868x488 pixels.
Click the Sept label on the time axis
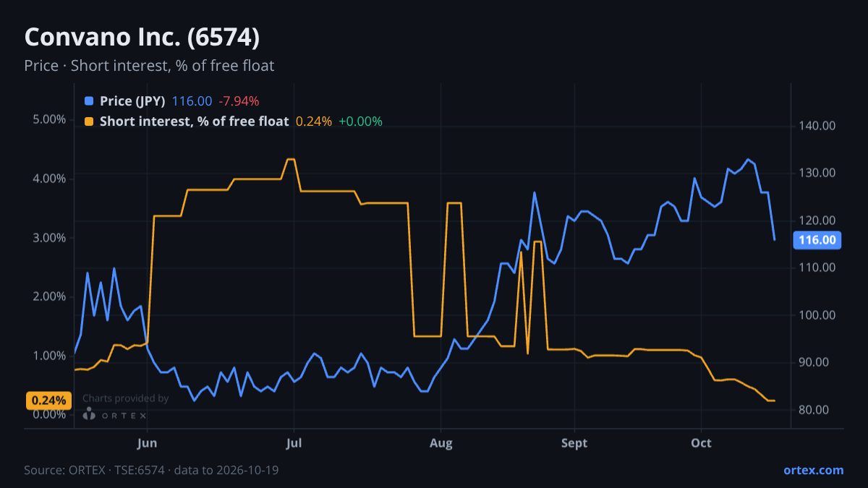574,442
